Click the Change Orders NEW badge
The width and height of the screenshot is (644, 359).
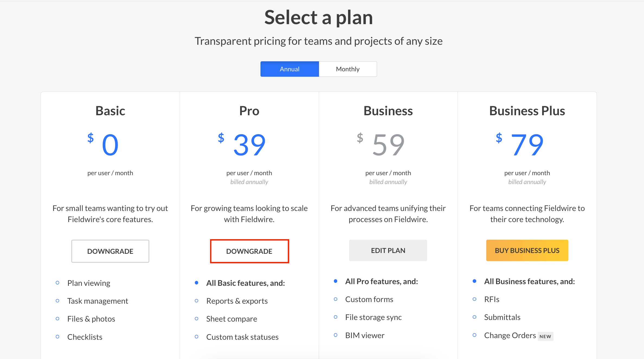click(545, 336)
